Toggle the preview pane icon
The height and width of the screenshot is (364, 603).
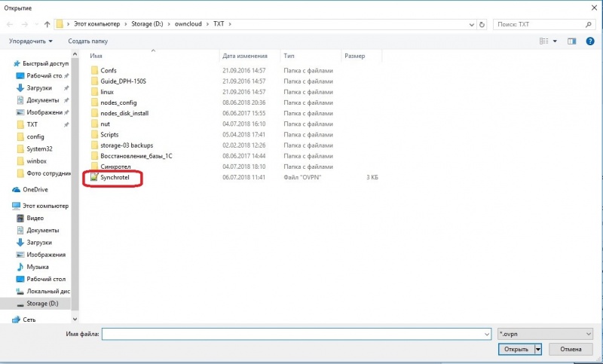[572, 41]
